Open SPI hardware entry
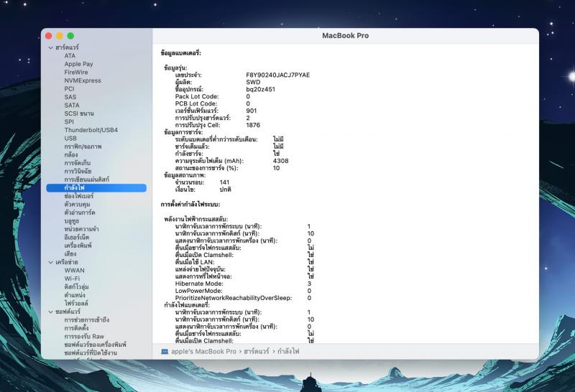Image resolution: width=575 pixels, height=392 pixels. 69,121
